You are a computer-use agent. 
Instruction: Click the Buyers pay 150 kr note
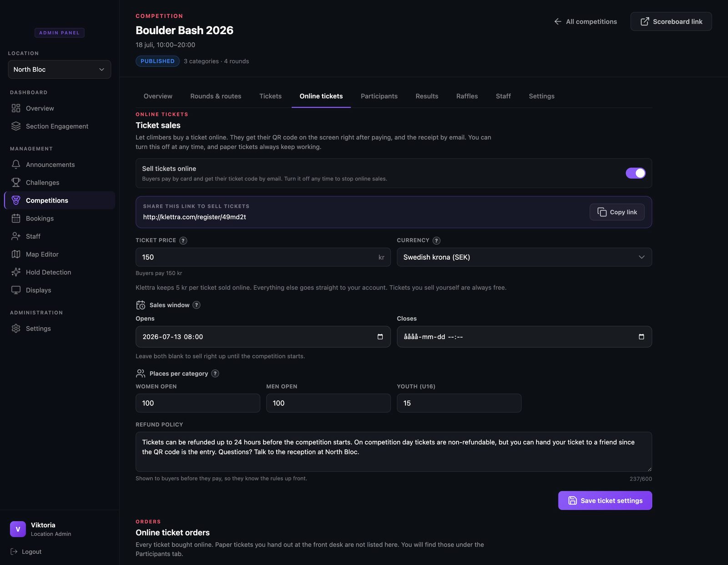(x=159, y=273)
